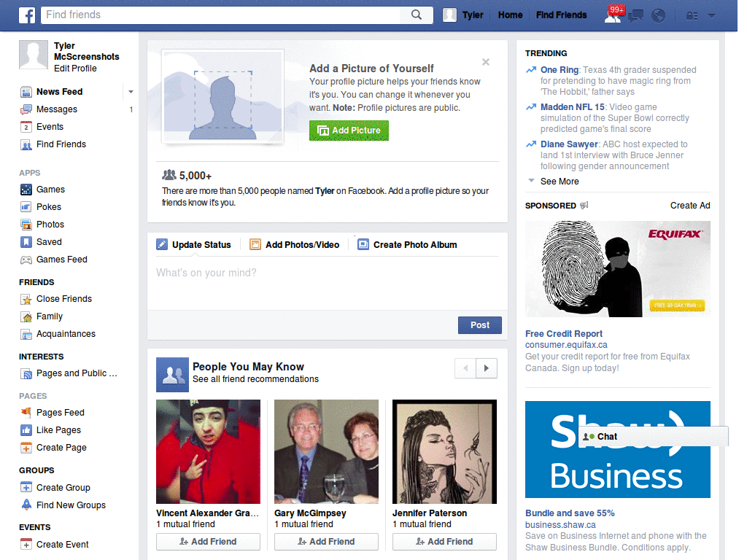
Task: Click the green Add Picture button
Action: pos(349,131)
